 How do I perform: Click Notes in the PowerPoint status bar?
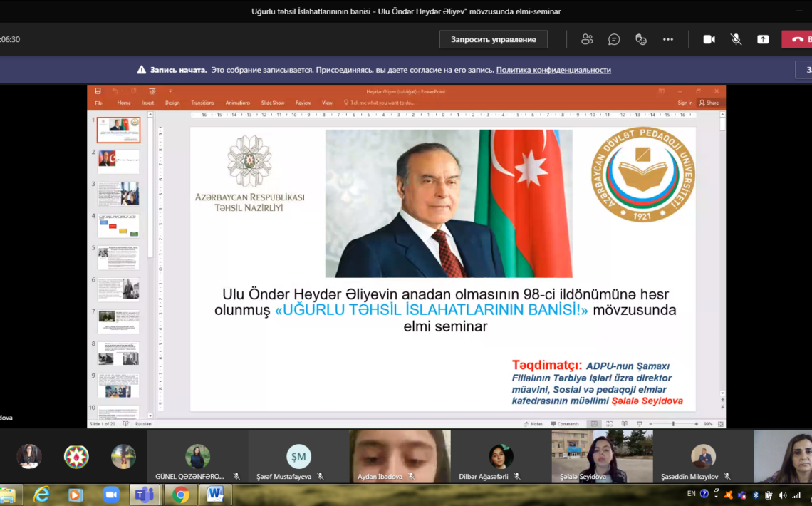[x=533, y=424]
